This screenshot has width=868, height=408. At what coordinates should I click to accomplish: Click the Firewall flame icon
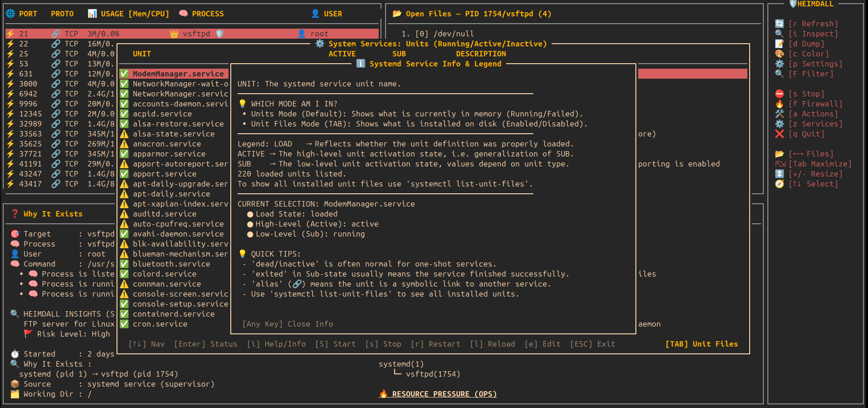[x=780, y=104]
